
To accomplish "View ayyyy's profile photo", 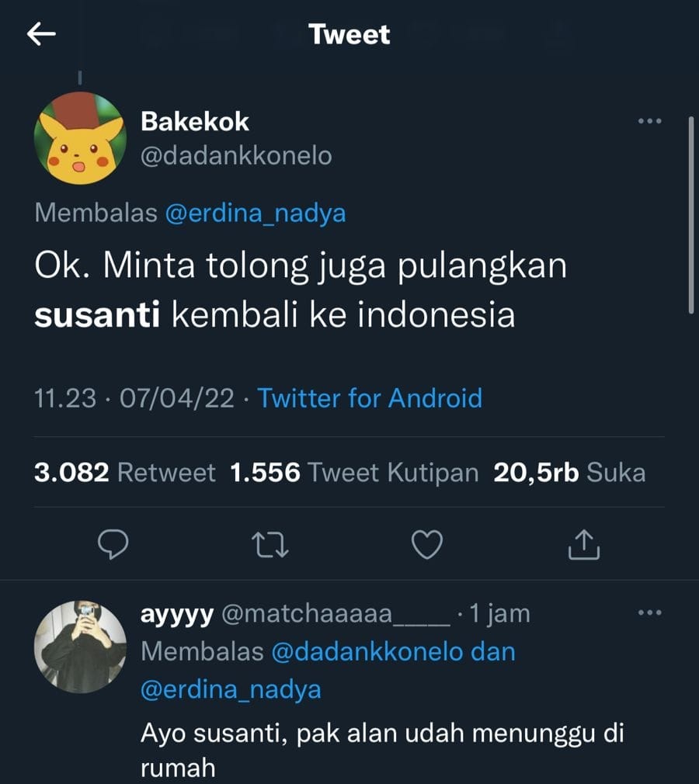I will coord(80,646).
